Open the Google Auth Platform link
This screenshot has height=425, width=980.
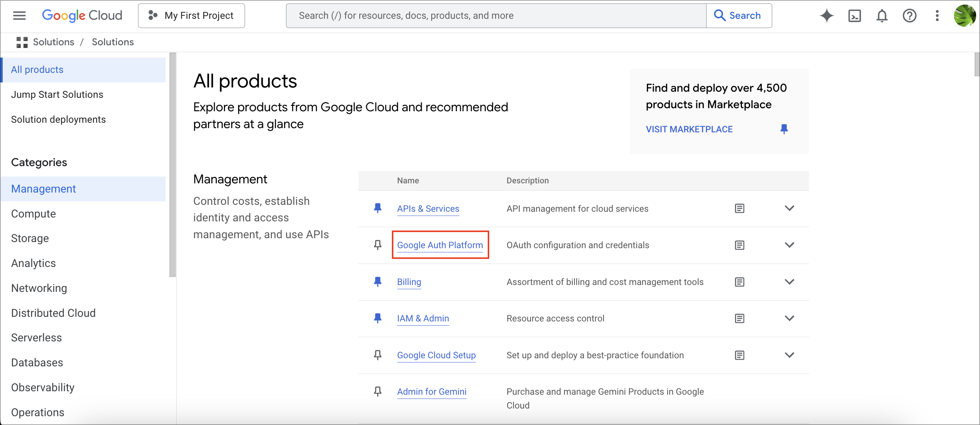pyautogui.click(x=440, y=245)
